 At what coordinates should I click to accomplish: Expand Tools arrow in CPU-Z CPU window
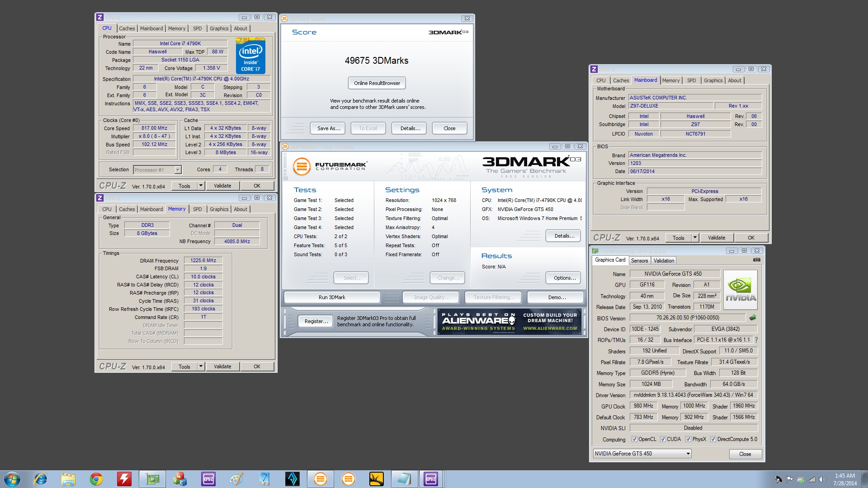tap(201, 186)
